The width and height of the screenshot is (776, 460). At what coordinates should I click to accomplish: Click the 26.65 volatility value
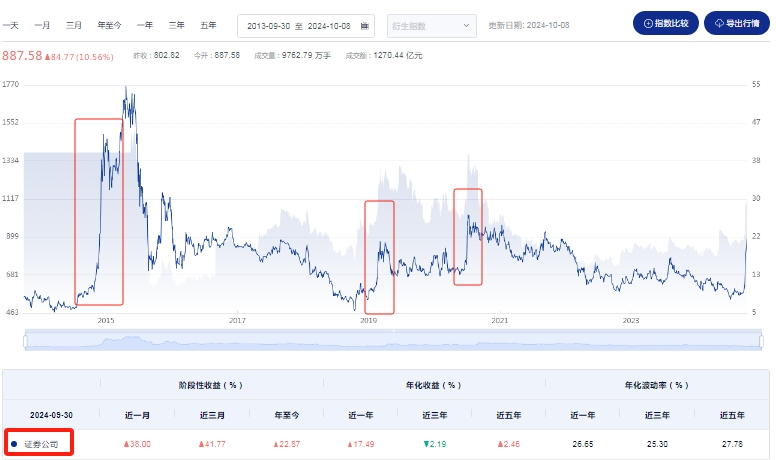click(x=582, y=444)
